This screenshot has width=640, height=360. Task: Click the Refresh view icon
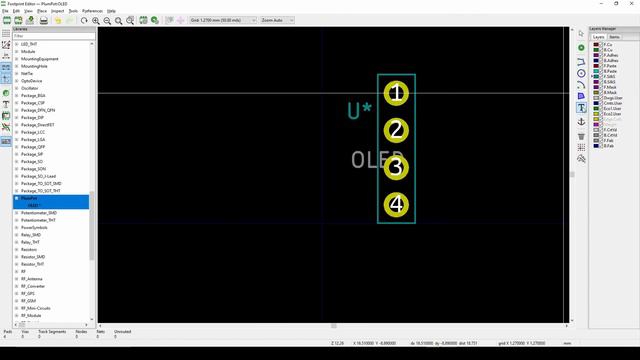[x=84, y=20]
